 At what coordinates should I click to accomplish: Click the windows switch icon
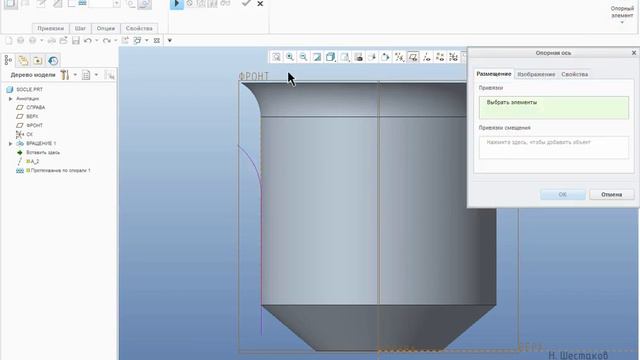[138, 40]
